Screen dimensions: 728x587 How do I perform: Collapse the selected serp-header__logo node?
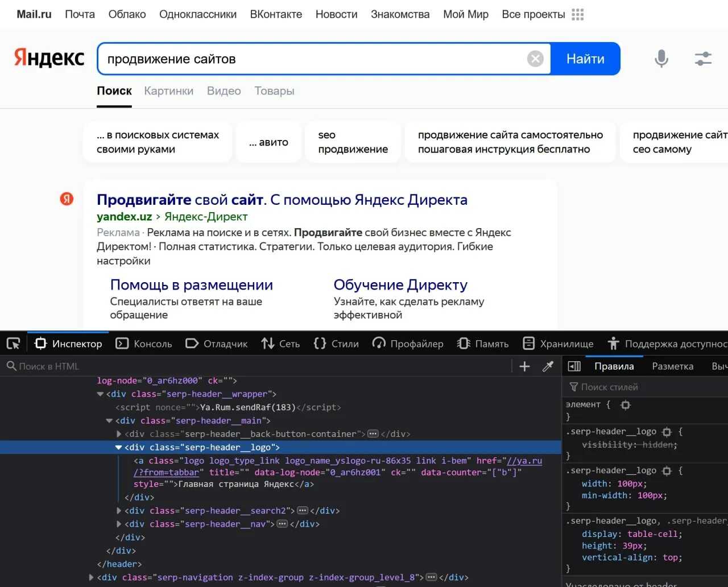tap(119, 448)
